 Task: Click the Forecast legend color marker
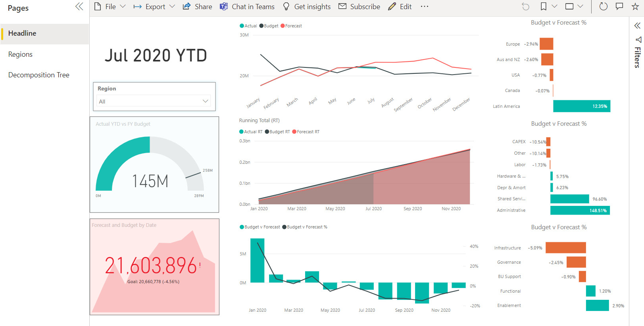[x=283, y=26]
